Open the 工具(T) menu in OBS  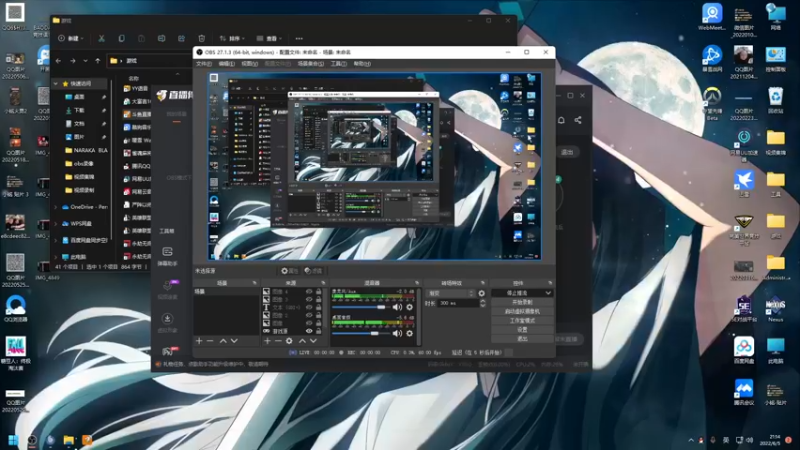coord(339,64)
